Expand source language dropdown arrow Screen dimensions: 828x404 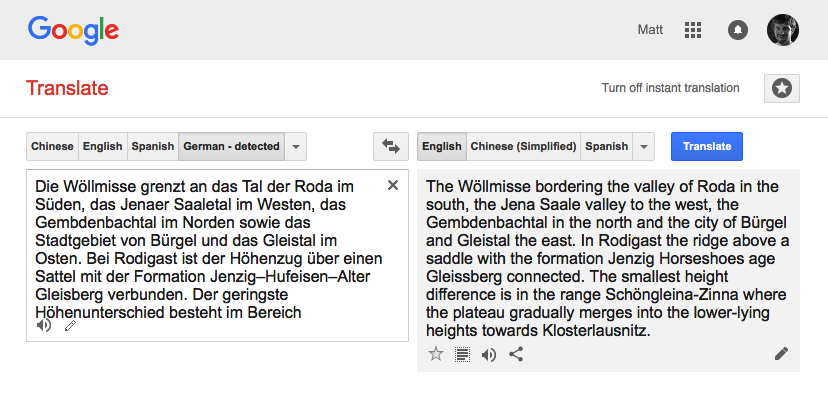click(296, 146)
